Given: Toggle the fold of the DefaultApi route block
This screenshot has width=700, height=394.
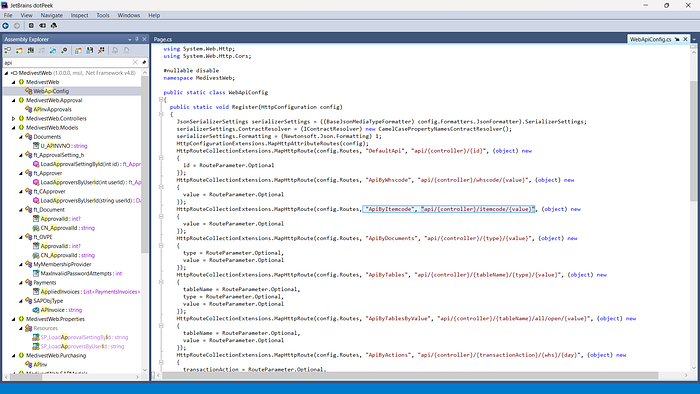Looking at the screenshot, I should point(161,158).
